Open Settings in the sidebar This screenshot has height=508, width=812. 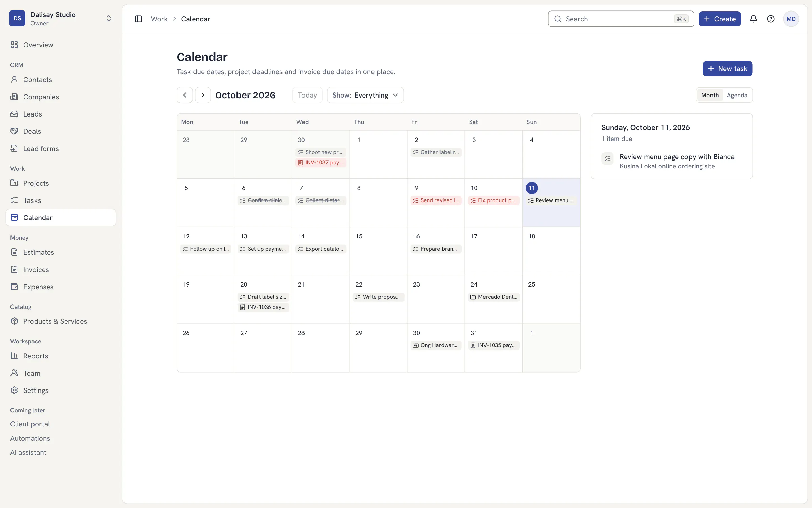[61, 390]
